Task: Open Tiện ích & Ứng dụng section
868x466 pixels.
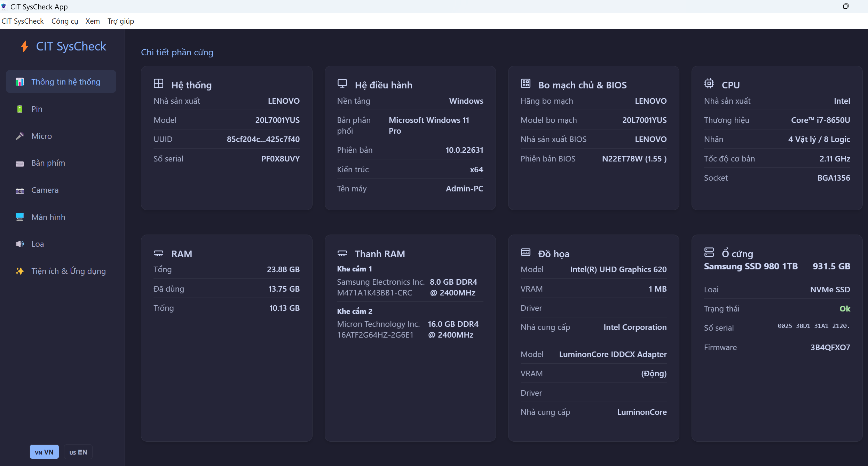Action: [69, 271]
